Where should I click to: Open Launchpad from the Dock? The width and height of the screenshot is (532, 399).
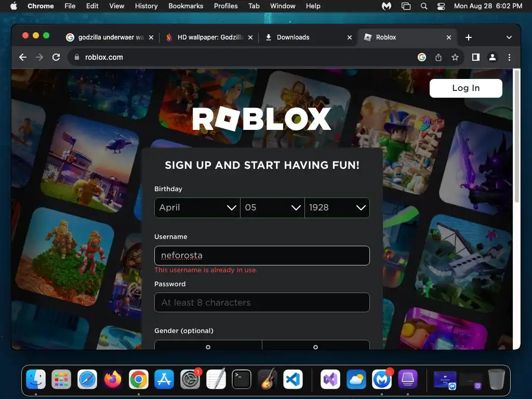pyautogui.click(x=61, y=379)
